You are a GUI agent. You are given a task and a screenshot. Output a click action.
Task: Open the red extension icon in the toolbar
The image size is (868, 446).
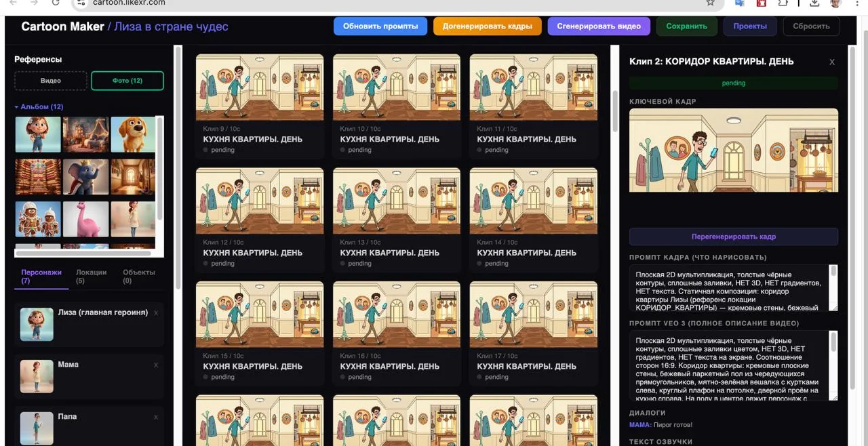762,3
